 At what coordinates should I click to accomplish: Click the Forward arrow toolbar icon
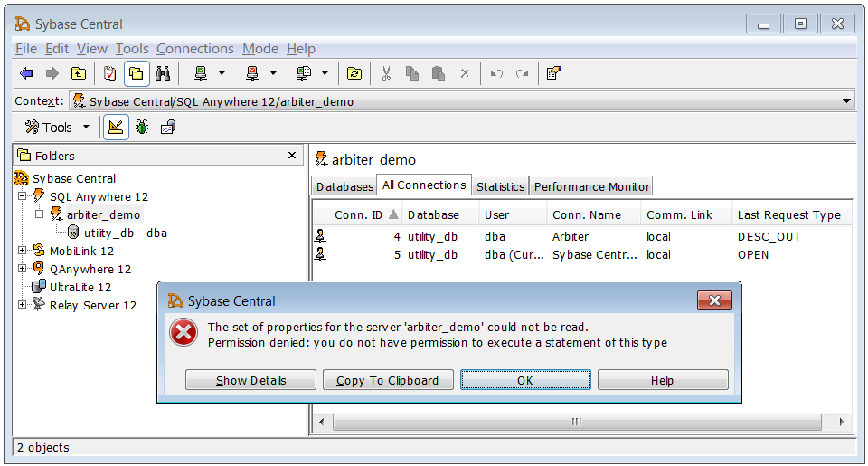tap(52, 73)
